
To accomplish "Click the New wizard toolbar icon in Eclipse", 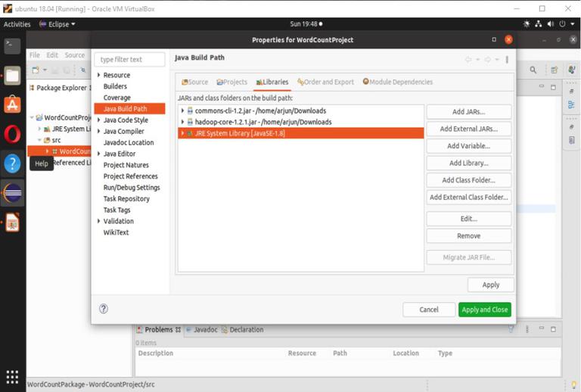I will (36, 70).
